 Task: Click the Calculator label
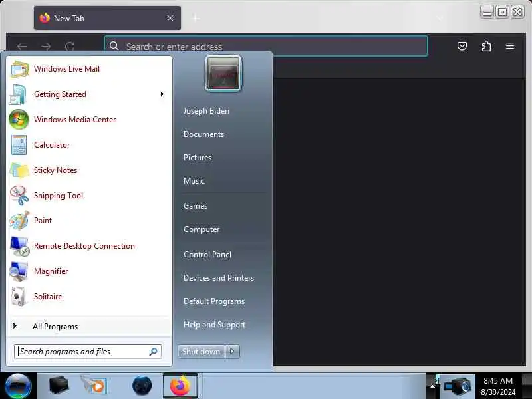click(x=52, y=145)
